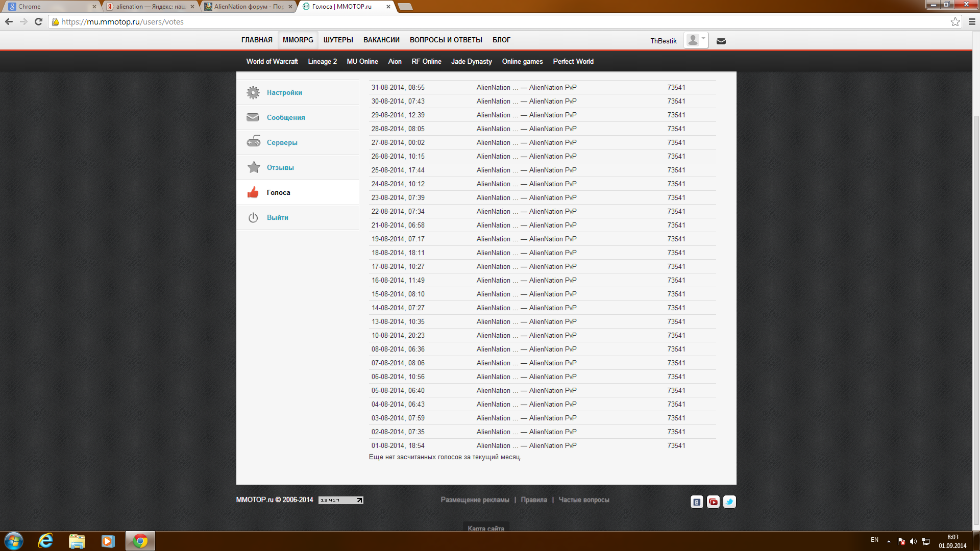This screenshot has height=551, width=980.
Task: Open the YouTube icon in the footer
Action: (x=713, y=502)
